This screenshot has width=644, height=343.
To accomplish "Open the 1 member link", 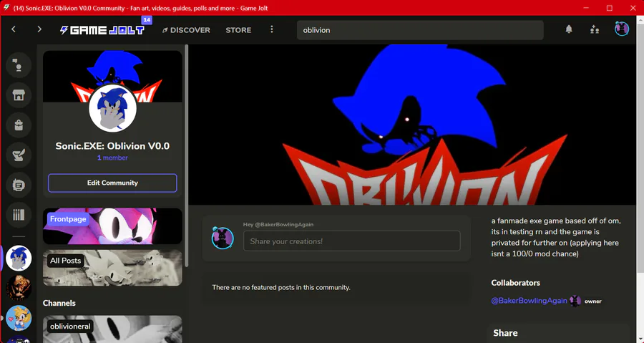I will point(112,158).
